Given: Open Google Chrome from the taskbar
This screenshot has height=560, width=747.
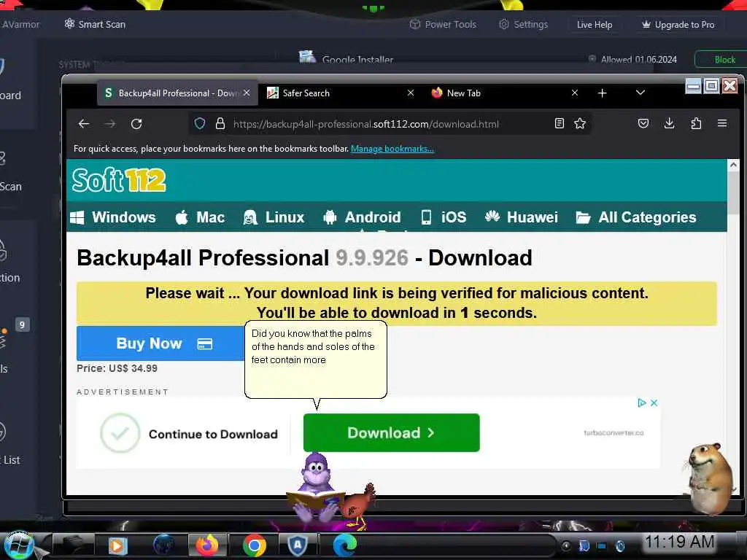Looking at the screenshot, I should [x=255, y=545].
